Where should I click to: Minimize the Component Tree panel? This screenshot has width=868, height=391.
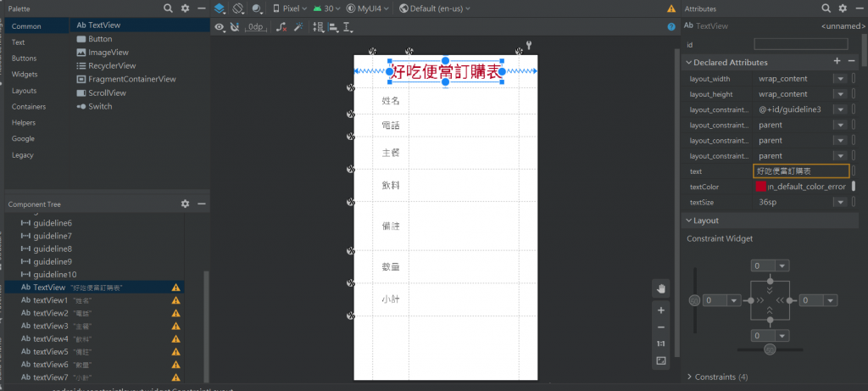(202, 204)
